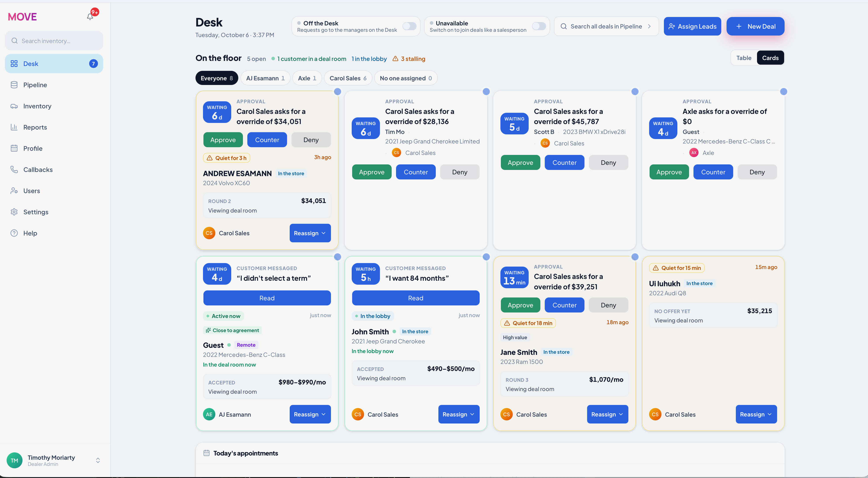Select the Everyone filter tab
868x478 pixels.
217,78
